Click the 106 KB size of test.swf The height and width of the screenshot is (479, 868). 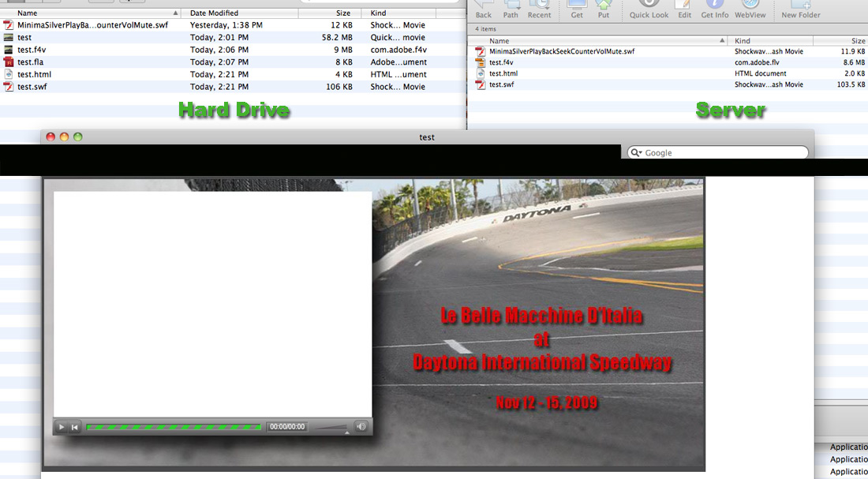[339, 86]
